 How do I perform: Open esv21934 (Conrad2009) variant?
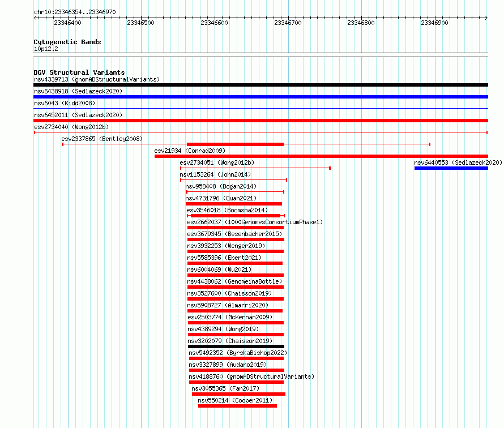[190, 151]
